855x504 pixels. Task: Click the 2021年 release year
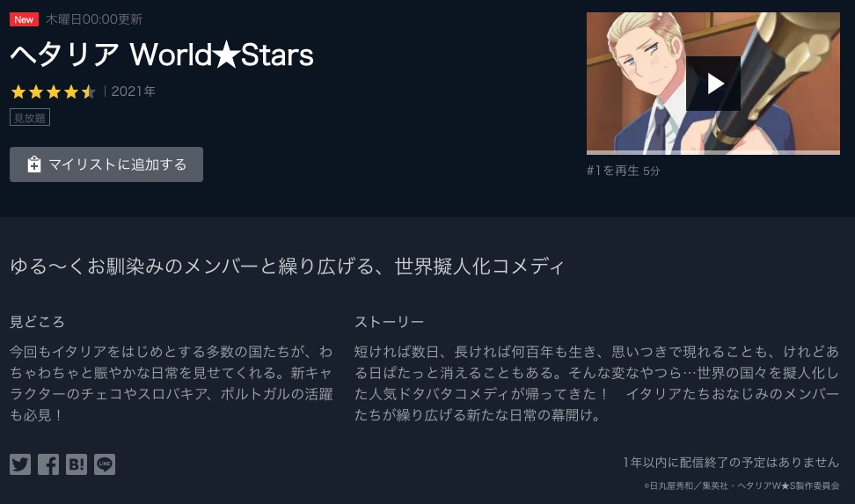[134, 91]
